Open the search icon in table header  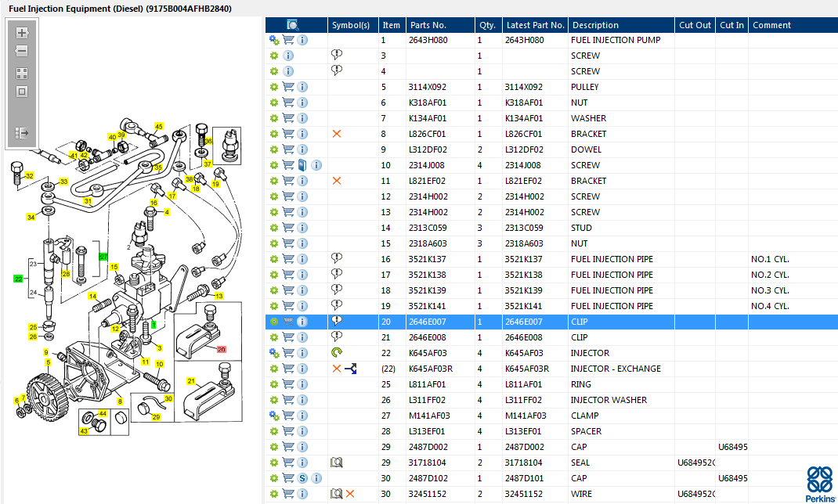[x=293, y=25]
